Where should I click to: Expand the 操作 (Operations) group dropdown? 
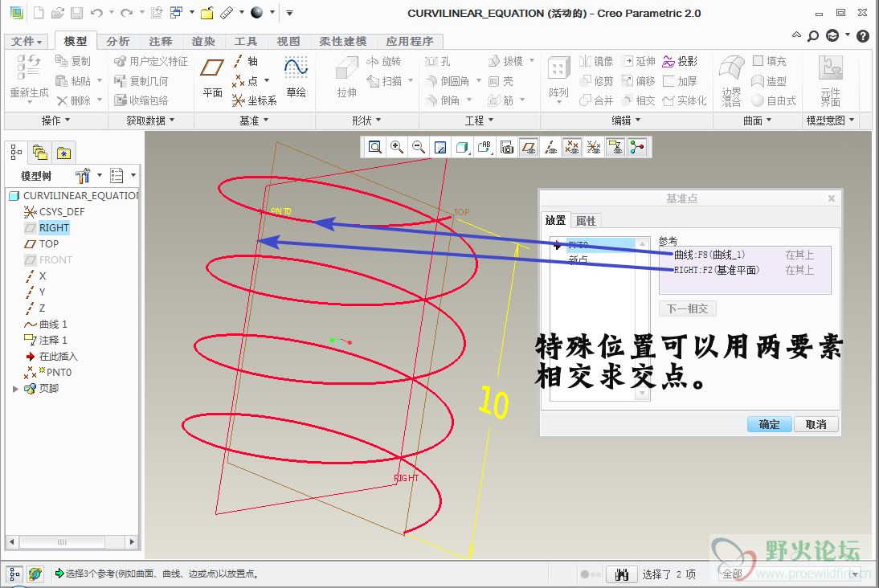tap(55, 120)
